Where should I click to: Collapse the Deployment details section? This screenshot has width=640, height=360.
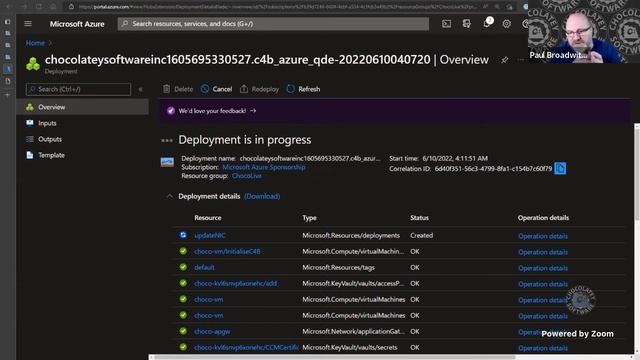tap(169, 196)
